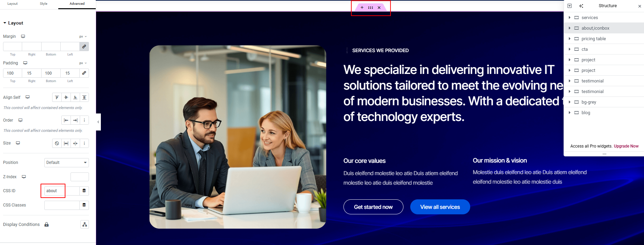Set Order to Start
644x245 pixels.
click(x=66, y=120)
